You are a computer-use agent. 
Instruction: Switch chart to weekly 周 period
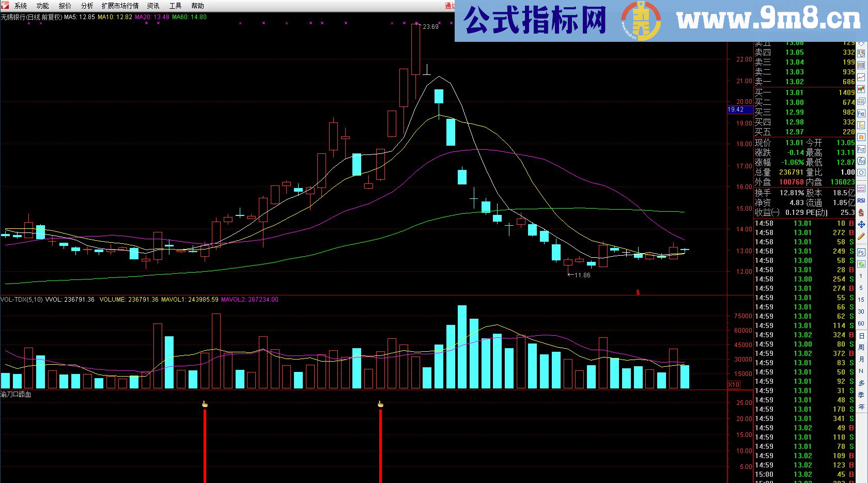tap(861, 348)
